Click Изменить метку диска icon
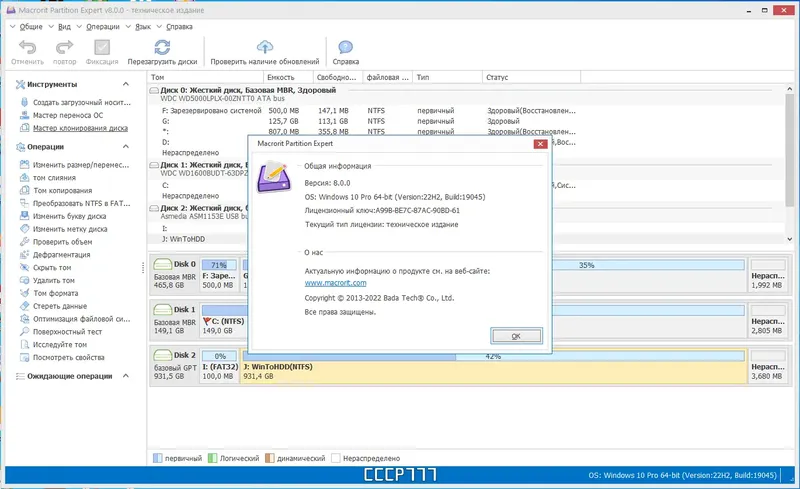800x489 pixels. pyautogui.click(x=24, y=229)
